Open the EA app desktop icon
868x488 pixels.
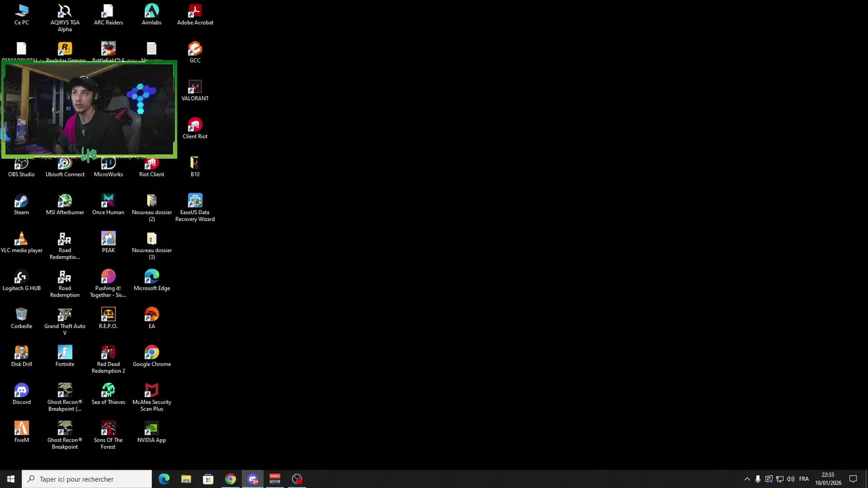pyautogui.click(x=152, y=319)
